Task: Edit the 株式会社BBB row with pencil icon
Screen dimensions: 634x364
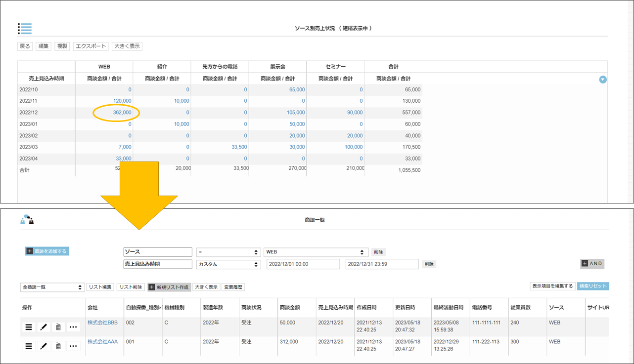Action: pyautogui.click(x=44, y=327)
